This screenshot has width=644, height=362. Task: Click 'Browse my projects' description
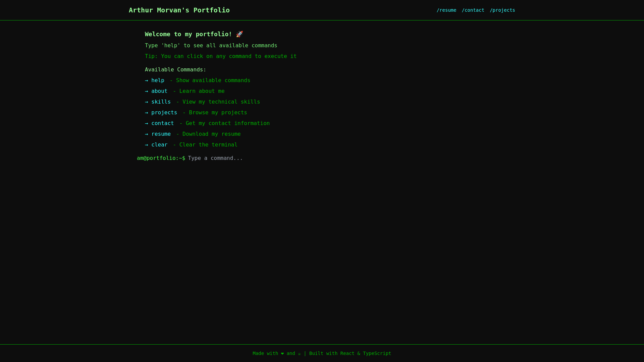click(x=215, y=113)
